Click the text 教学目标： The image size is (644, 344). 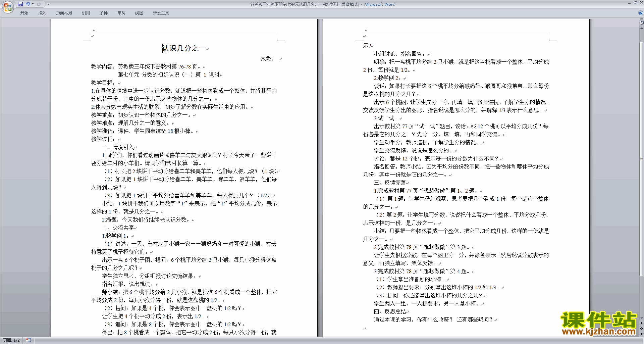tap(103, 83)
